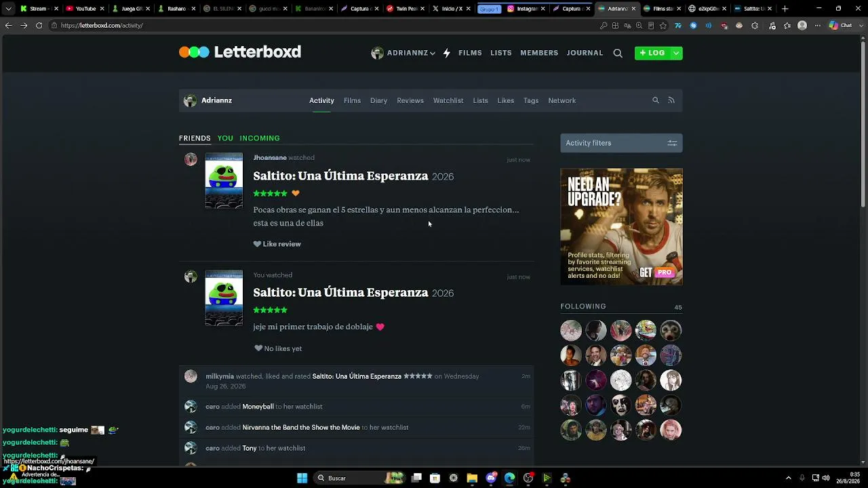
Task: Switch to the Reviews profile tab
Action: pos(410,100)
